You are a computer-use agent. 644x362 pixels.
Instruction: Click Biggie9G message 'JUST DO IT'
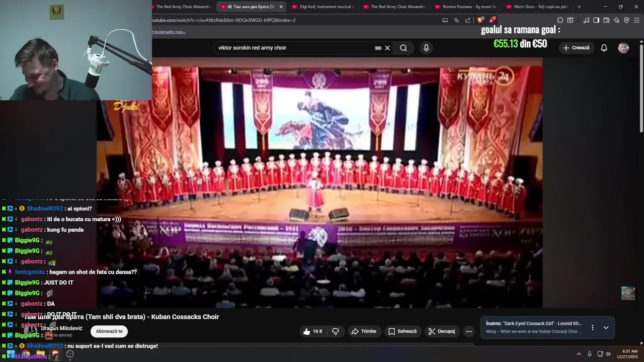59,283
